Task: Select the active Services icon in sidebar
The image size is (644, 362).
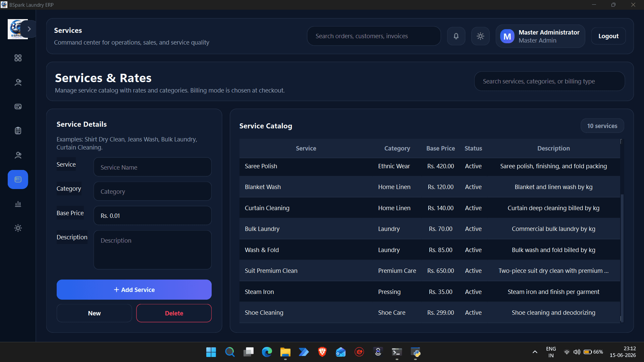Action: (x=18, y=179)
